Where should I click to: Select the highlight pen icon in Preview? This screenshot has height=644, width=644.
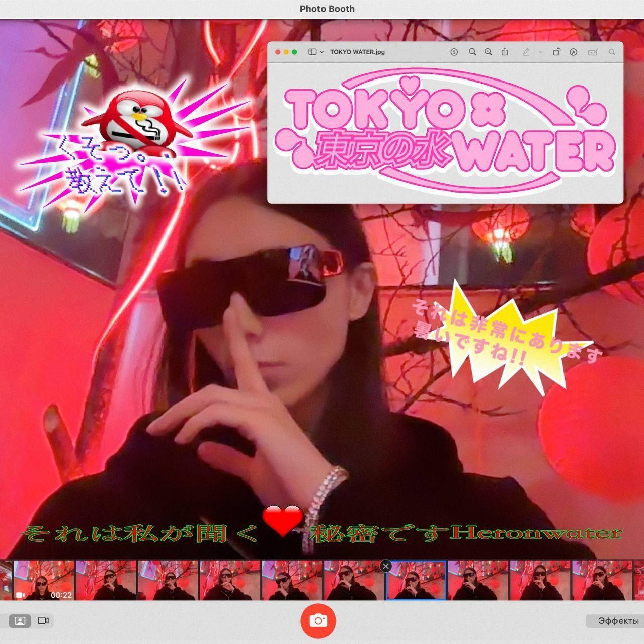tap(526, 52)
